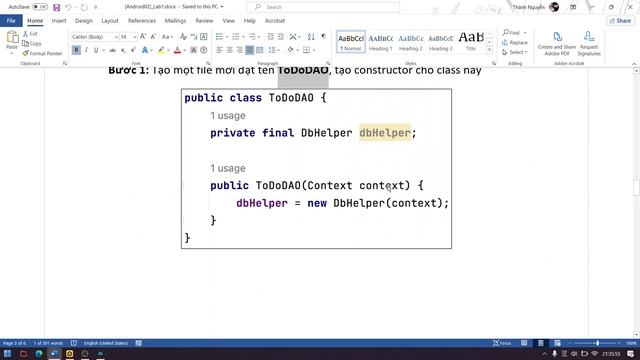Increase font size with grow font icon
This screenshot has width=640, height=360.
tap(143, 37)
